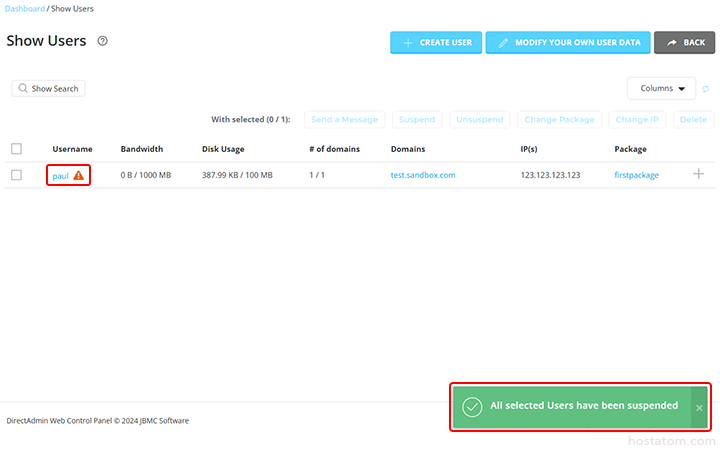Dismiss the green suspended notification
Viewport: 720px width, 449px height.
pyautogui.click(x=699, y=408)
